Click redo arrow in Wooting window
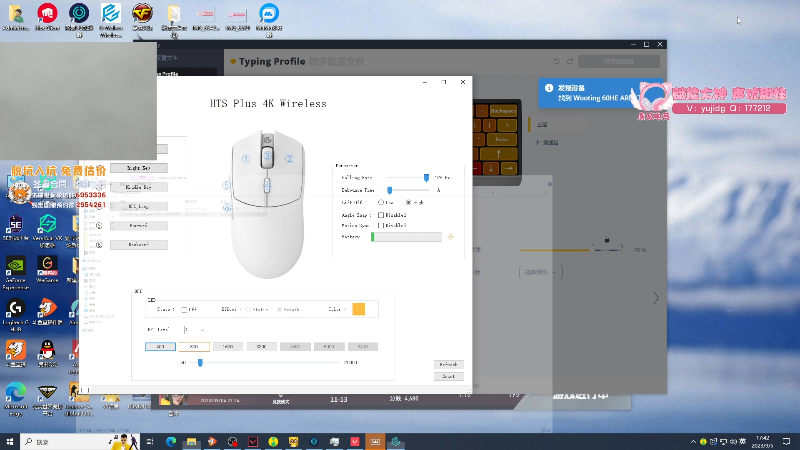Image resolution: width=800 pixels, height=450 pixels. point(570,61)
